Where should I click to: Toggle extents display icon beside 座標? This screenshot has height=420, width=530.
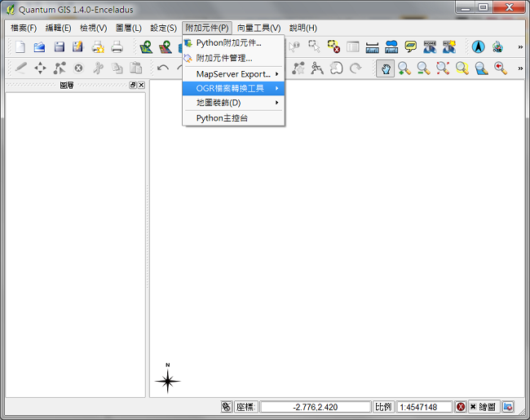(226, 407)
